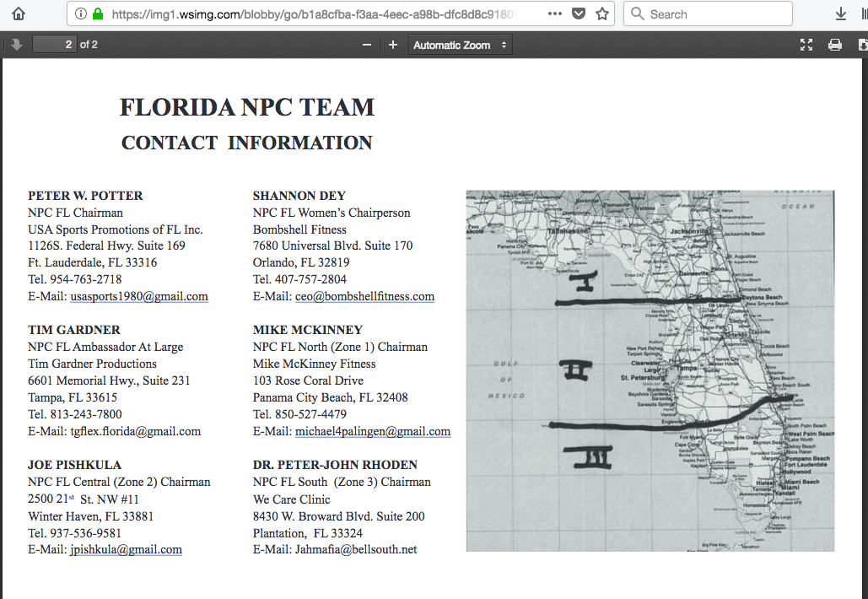The width and height of the screenshot is (868, 599).
Task: Open the browser downloads arrow
Action: (840, 13)
